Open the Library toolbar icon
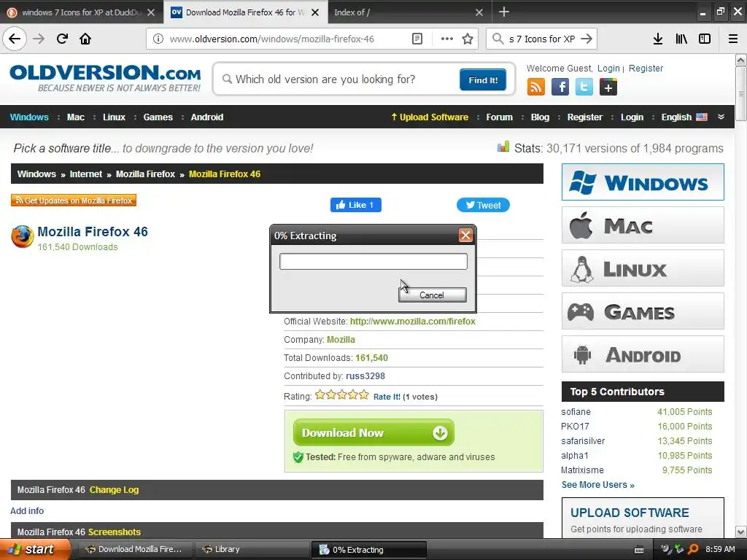The width and height of the screenshot is (747, 560). click(681, 39)
